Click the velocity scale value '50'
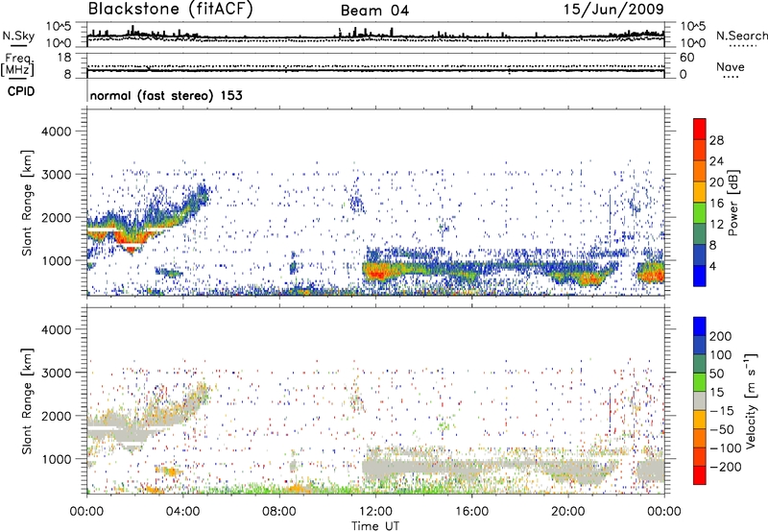The height and width of the screenshot is (532, 768). pos(717,374)
